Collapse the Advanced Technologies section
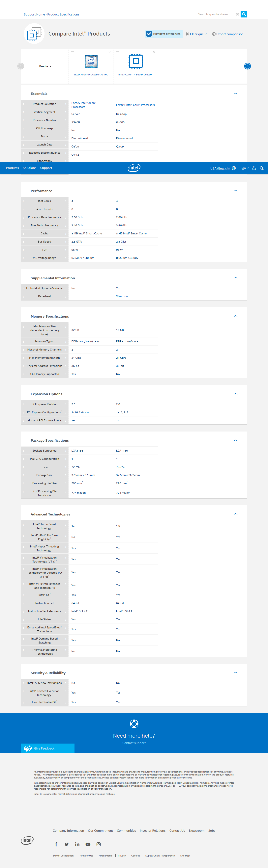The height and width of the screenshot is (868, 268). click(236, 514)
